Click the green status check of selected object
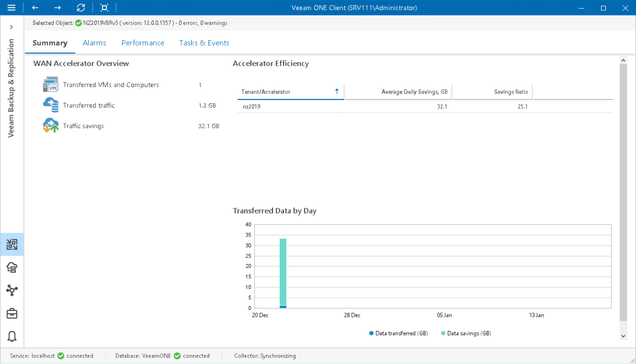Screen dimensions: 636x364 tap(79, 23)
